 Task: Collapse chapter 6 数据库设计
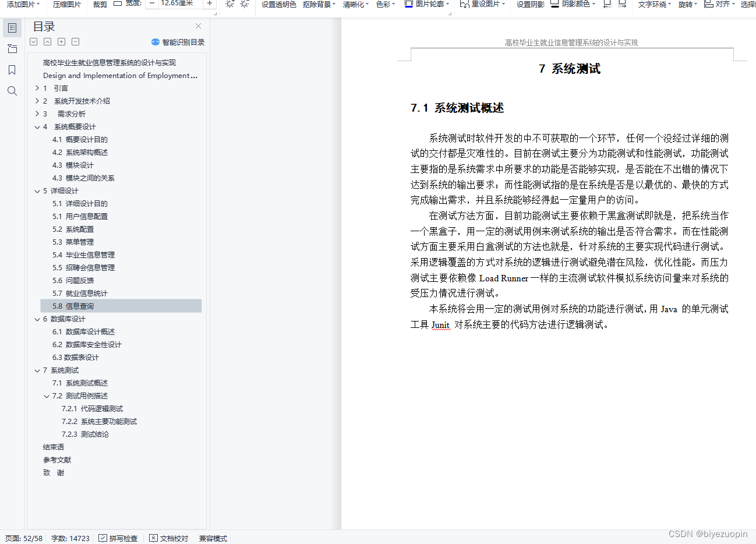coord(37,319)
